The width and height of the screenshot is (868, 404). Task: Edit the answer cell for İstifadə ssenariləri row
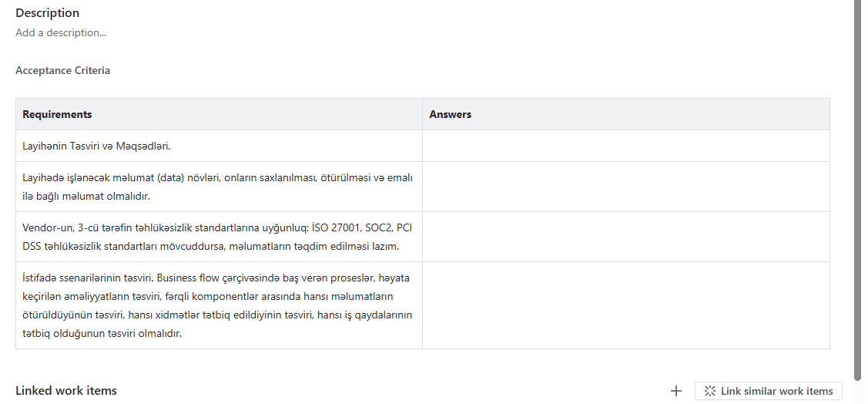626,305
